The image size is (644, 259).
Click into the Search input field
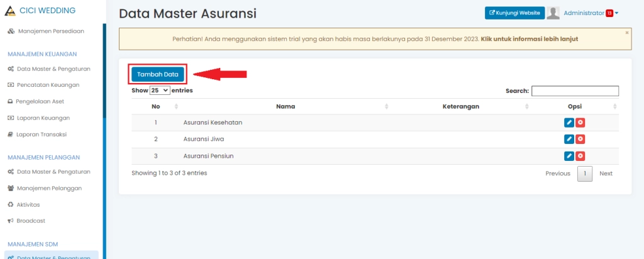[x=575, y=91]
